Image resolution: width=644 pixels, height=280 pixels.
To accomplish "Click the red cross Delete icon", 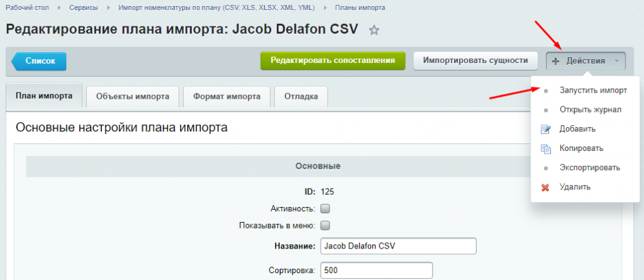I will (545, 188).
